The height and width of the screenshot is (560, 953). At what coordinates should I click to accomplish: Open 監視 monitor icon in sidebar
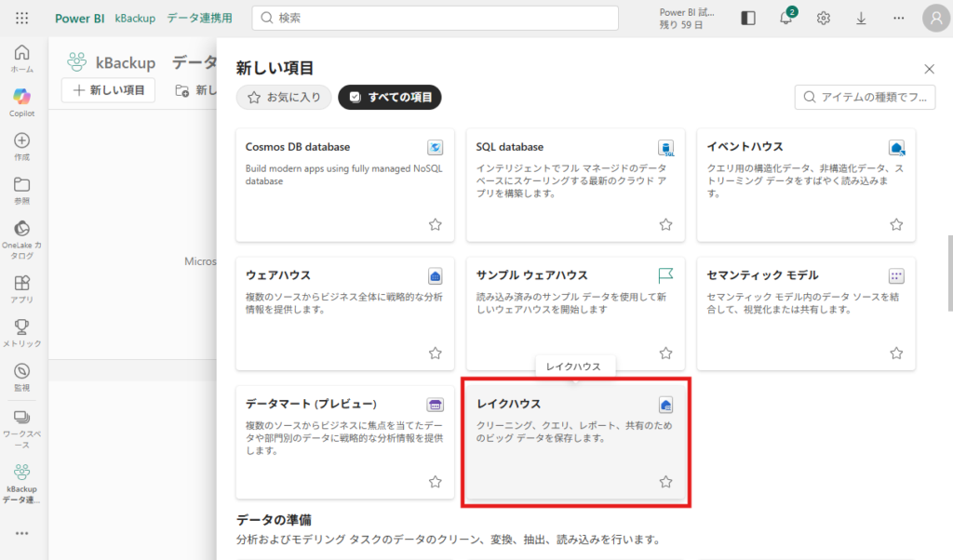pos(21,370)
